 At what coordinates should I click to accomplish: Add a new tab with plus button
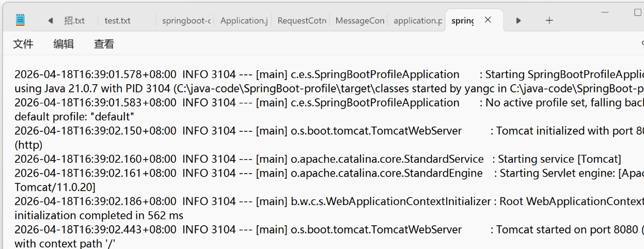[x=549, y=21]
